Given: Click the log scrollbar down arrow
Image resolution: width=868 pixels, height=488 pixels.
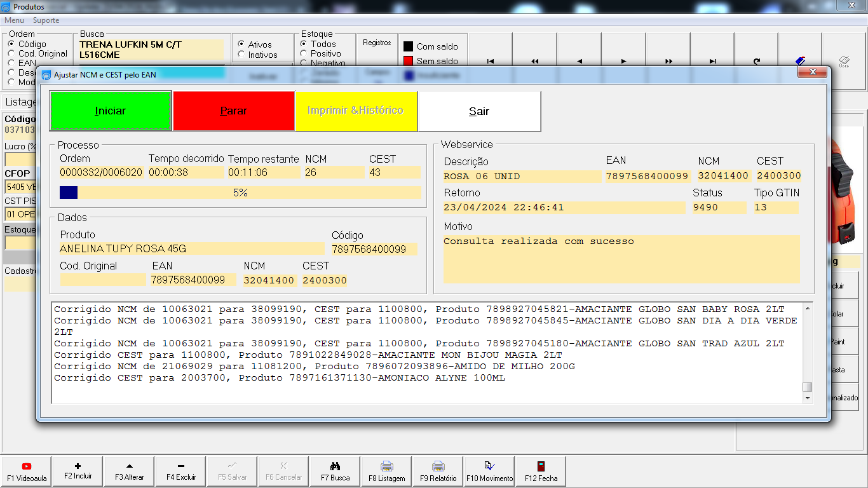Looking at the screenshot, I should tap(808, 398).
